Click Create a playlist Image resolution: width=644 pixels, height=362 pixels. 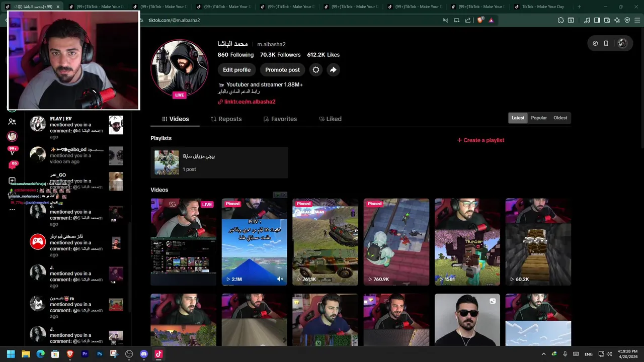coord(480,140)
